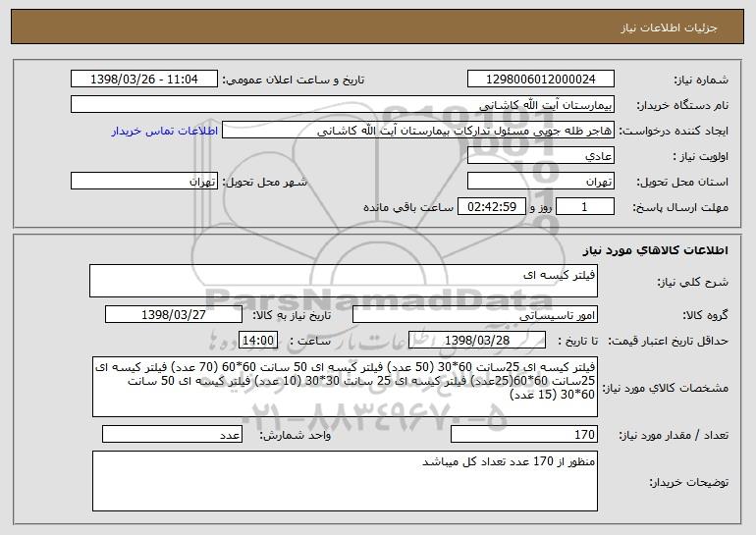This screenshot has height=535, width=756.
Task: Click the general description box فیلتر کیسه ای
Action: click(x=344, y=281)
